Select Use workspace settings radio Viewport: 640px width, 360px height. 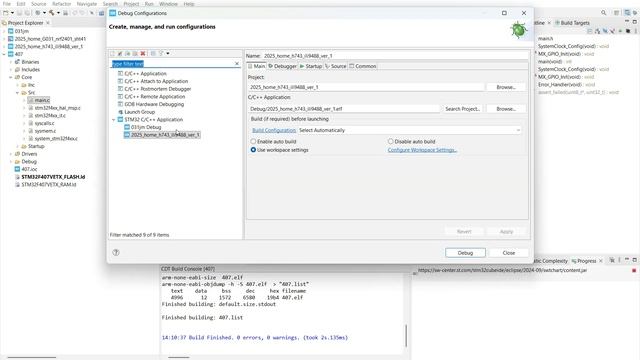(280, 150)
